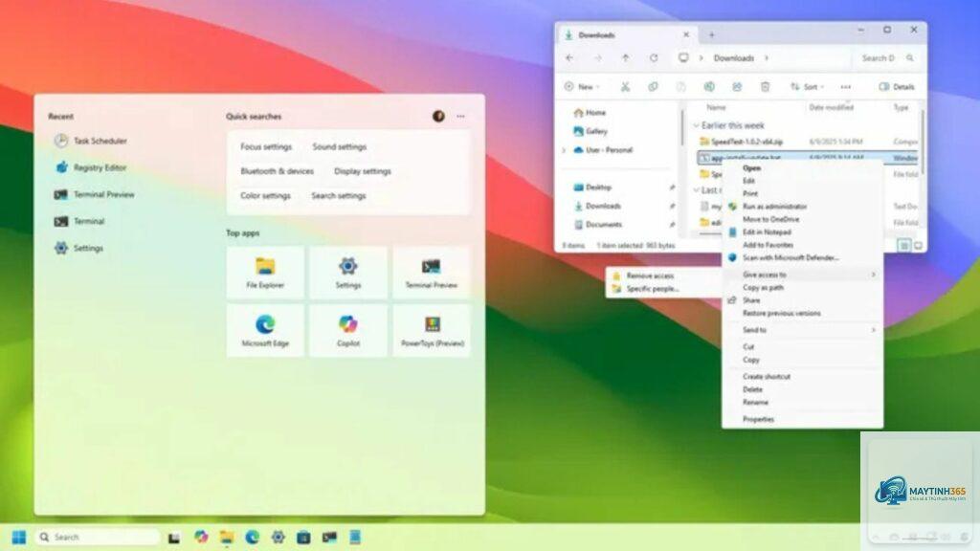Open Copilot from the taskbar

tap(201, 537)
